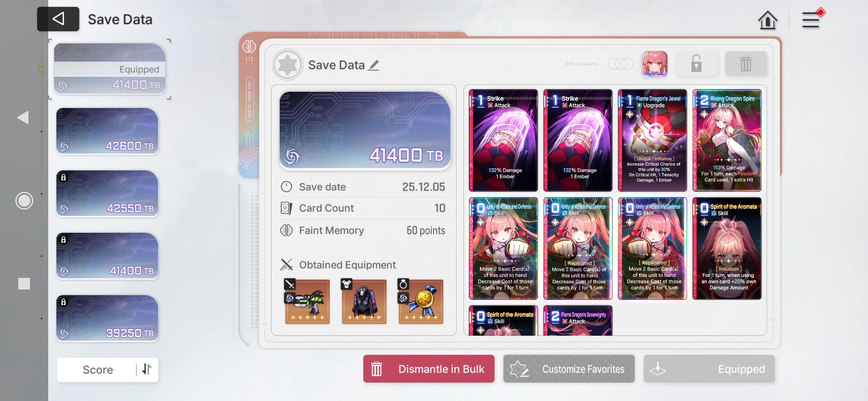Select the weapon equipment gun icon
Viewport: 868px width, 401px height.
point(307,301)
